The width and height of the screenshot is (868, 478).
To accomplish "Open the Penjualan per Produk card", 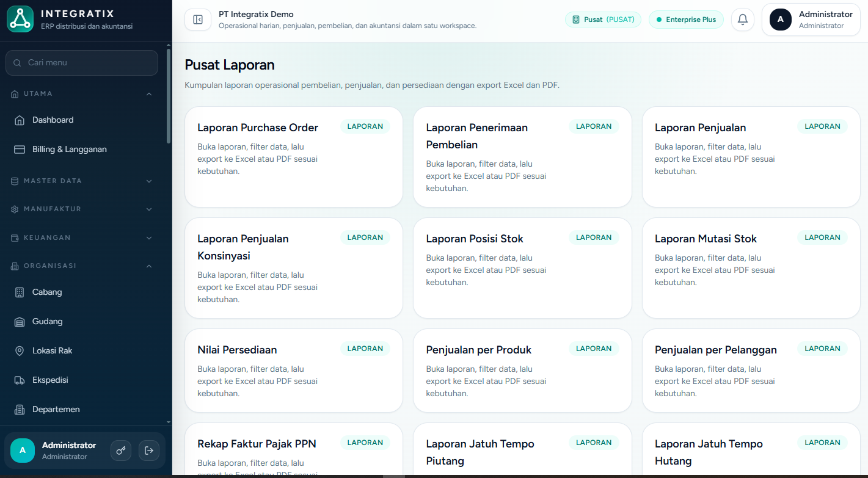I will (522, 371).
